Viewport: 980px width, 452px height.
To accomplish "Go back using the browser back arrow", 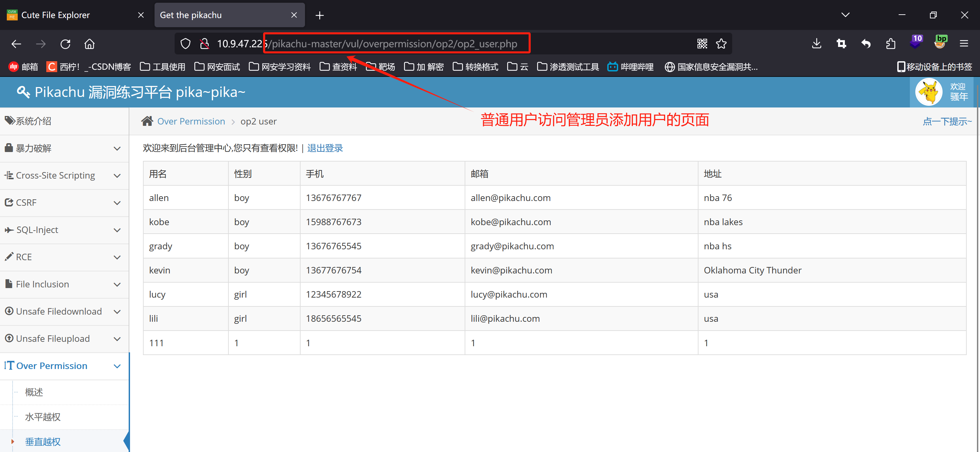I will point(16,44).
